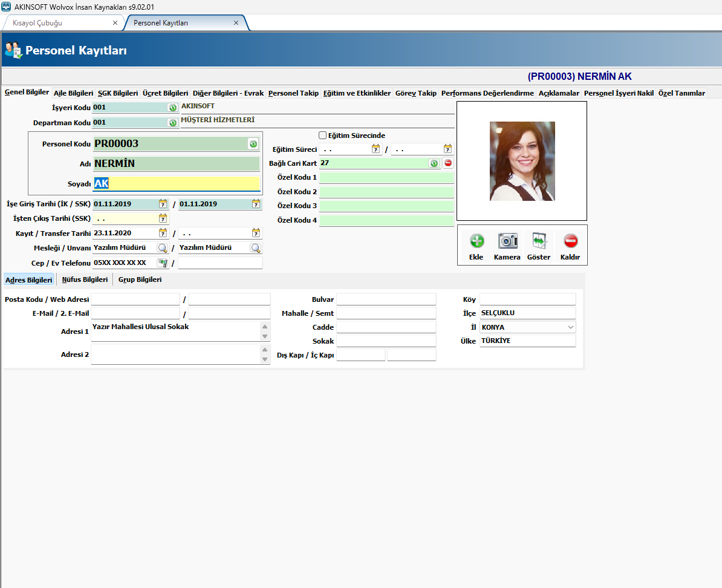Image resolution: width=722 pixels, height=588 pixels.
Task: Open the Diğer Bilgileri - Evrak tab
Action: tap(228, 93)
